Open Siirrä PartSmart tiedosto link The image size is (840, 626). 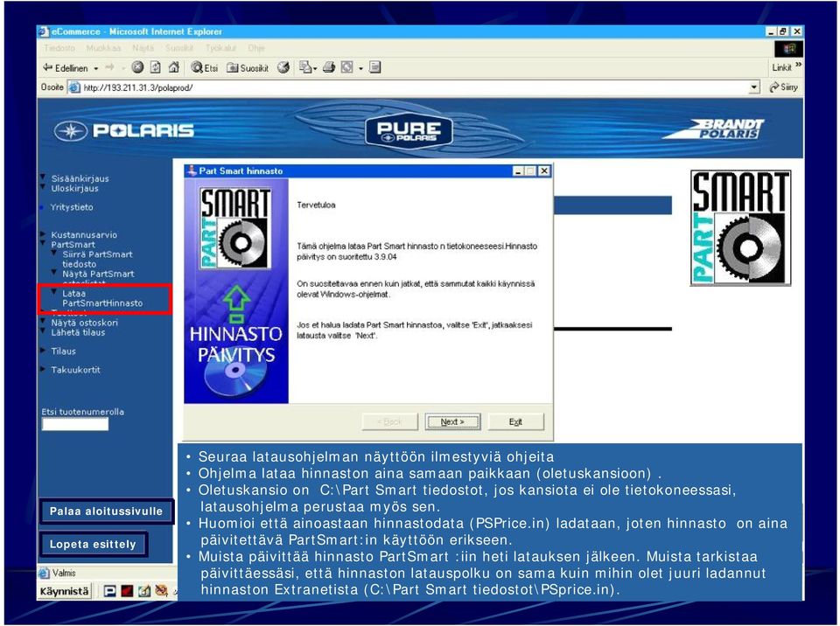(97, 259)
